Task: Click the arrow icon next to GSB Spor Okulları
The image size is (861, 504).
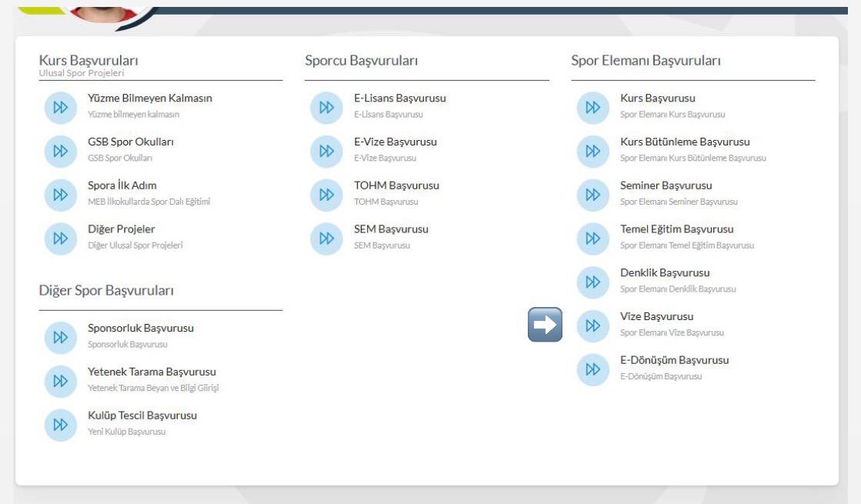Action: pos(59,151)
